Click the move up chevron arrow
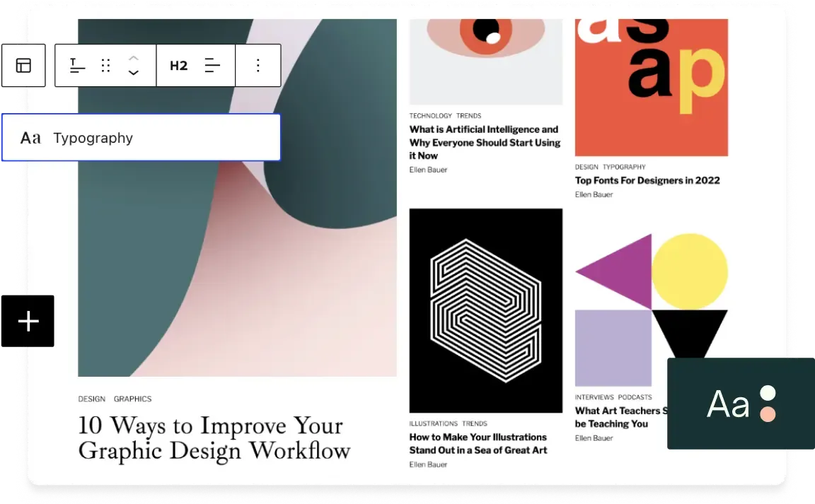This screenshot has width=815, height=504. (134, 58)
